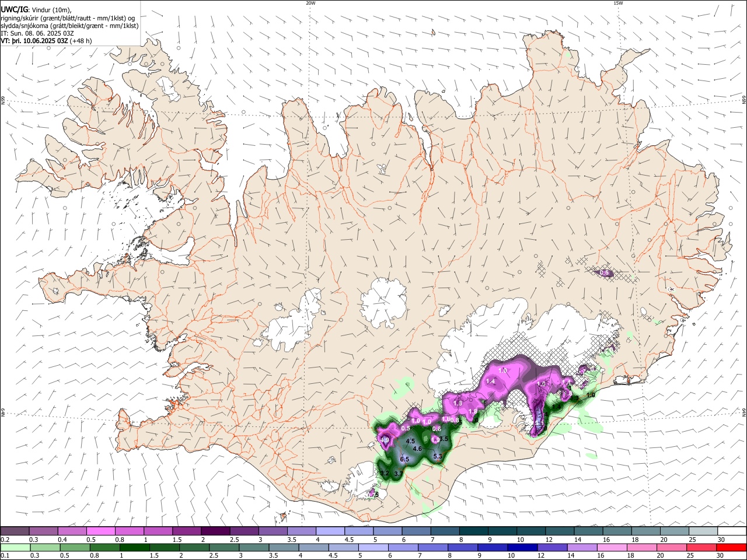This screenshot has width=747, height=560.
Task: Select the red 30 swatch in the rain scale
Action: (731, 547)
